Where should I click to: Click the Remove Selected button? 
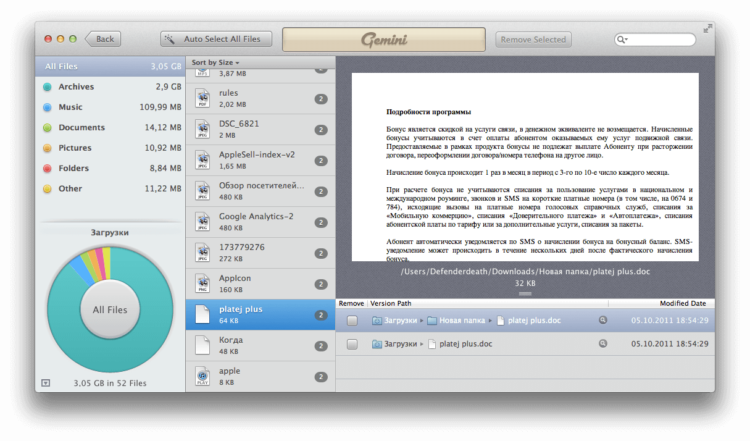(533, 40)
